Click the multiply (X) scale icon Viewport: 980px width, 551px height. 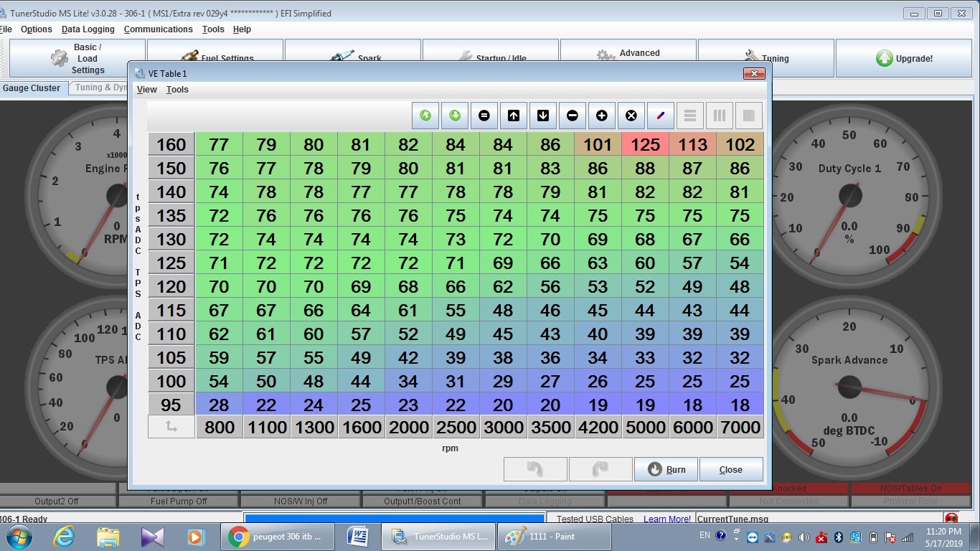631,116
